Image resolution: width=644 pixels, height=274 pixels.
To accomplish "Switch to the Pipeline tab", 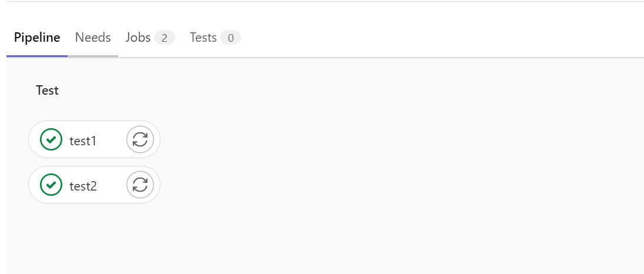I will (x=37, y=38).
